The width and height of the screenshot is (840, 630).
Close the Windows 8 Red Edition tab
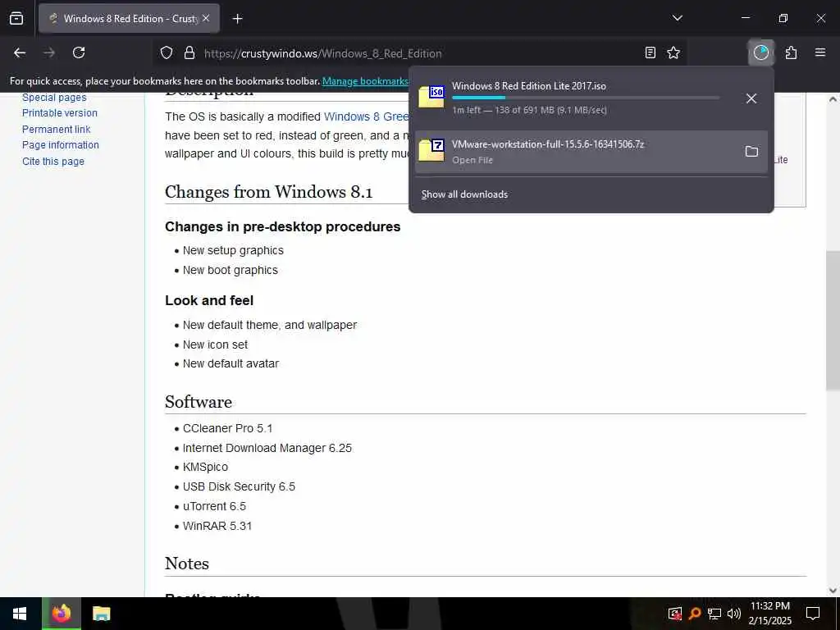coord(206,18)
